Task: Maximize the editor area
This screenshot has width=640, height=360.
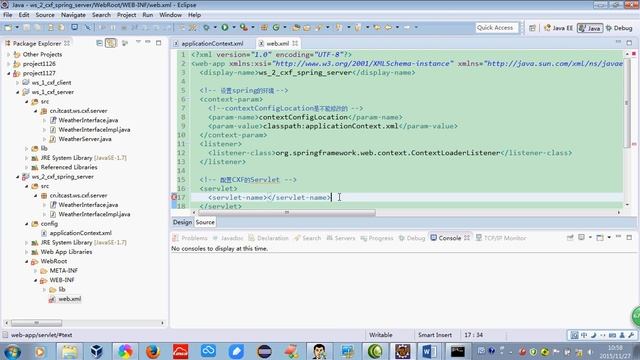Action: tap(629, 42)
